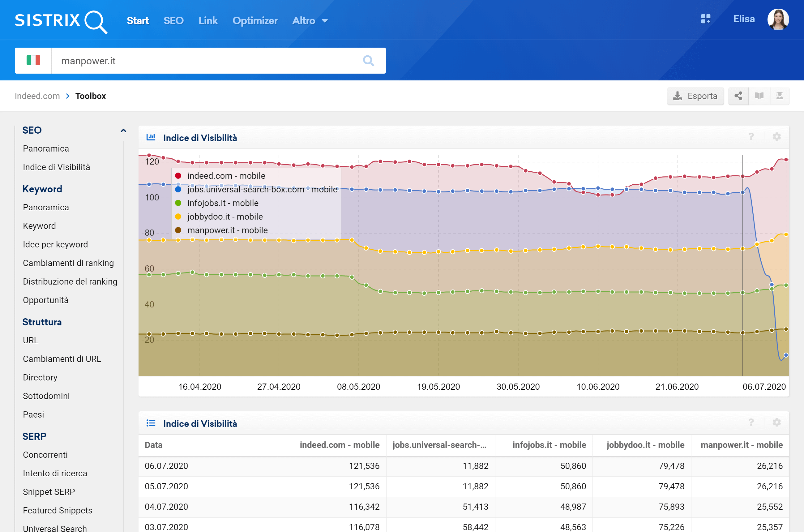
Task: Click breadcrumb chevron after indeed.com
Action: click(x=68, y=96)
